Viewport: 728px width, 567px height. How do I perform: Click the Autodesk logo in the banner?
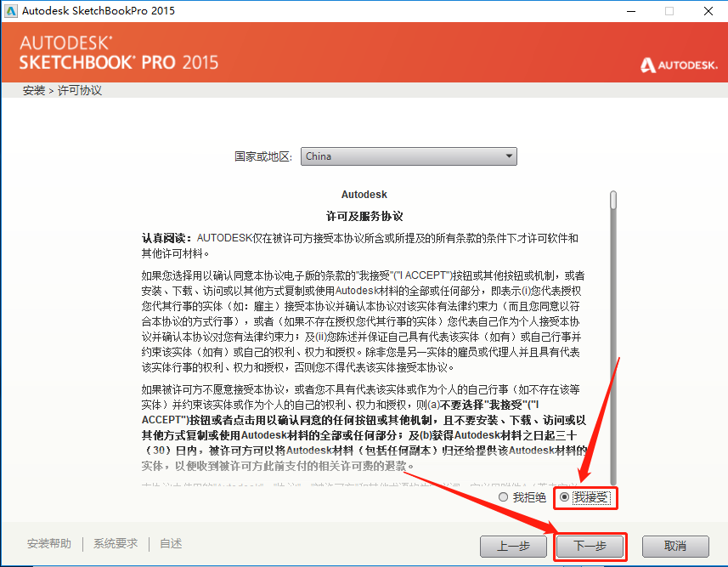coord(679,65)
